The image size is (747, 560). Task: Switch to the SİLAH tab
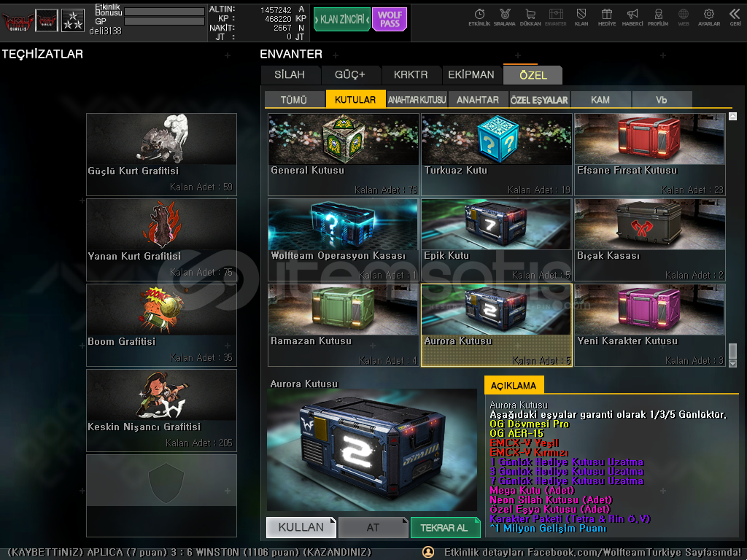(290, 75)
